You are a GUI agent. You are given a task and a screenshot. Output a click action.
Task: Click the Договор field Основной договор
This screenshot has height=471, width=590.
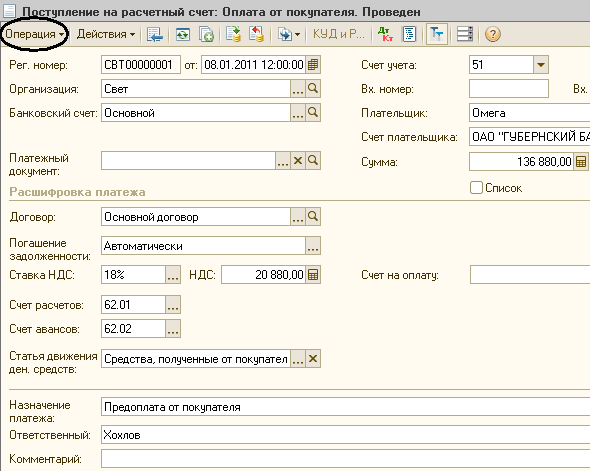196,217
